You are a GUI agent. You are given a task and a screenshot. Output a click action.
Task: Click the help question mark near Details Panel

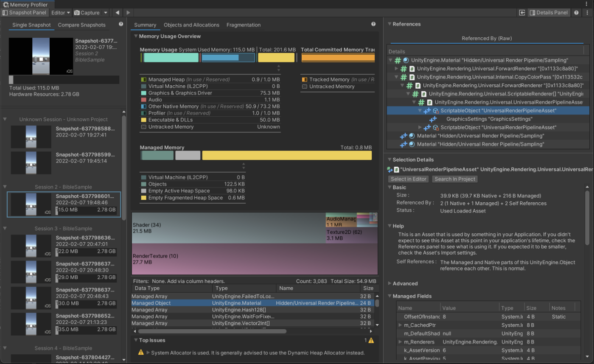click(576, 12)
